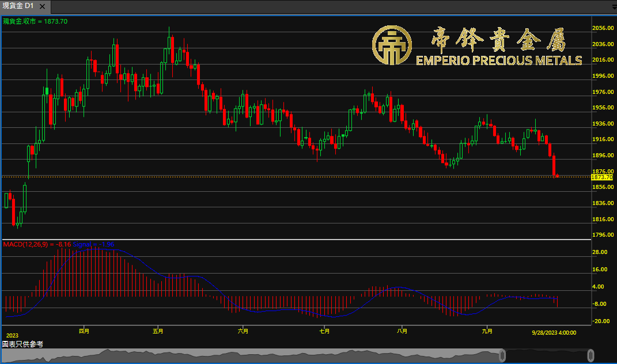
Task: Click the EMPERIO PRECIOUS METALS text
Action: pos(499,60)
